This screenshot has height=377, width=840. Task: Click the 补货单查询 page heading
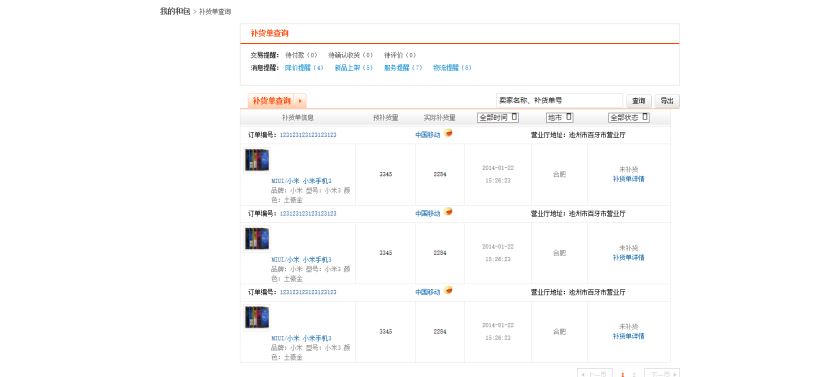tap(269, 33)
